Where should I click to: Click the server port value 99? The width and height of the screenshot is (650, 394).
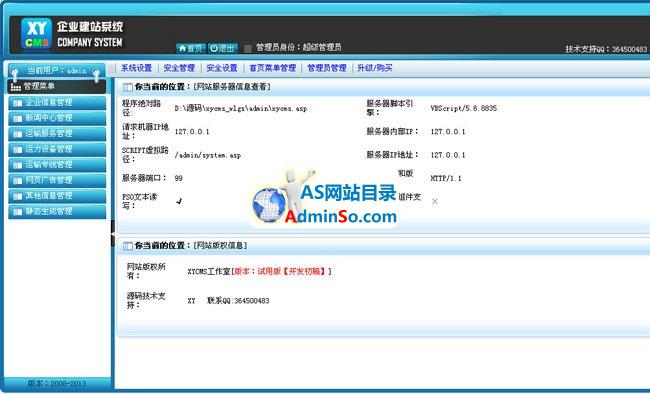pyautogui.click(x=179, y=178)
